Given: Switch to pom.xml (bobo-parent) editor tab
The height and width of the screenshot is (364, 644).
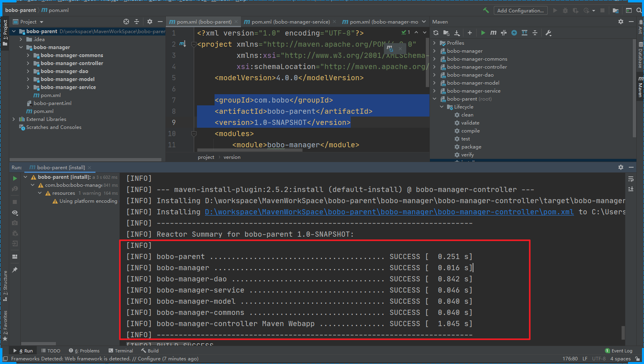Looking at the screenshot, I should pyautogui.click(x=203, y=22).
